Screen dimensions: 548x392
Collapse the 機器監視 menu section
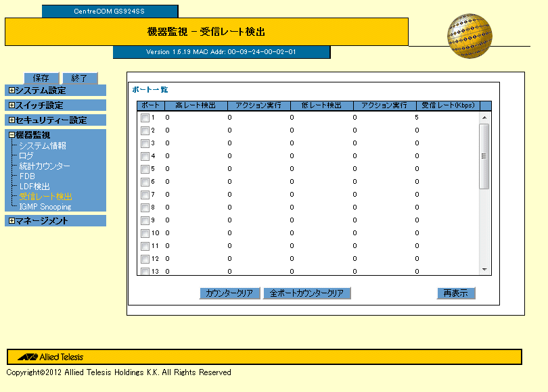tap(12, 135)
